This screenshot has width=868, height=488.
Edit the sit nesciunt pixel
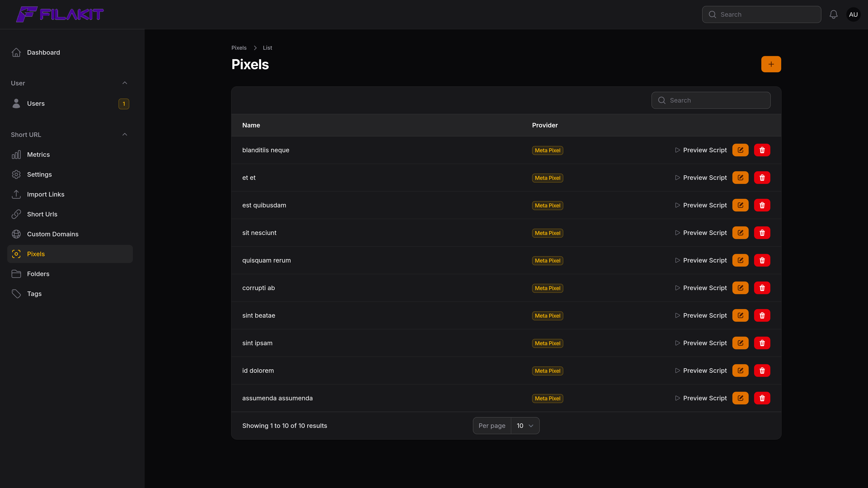click(740, 233)
